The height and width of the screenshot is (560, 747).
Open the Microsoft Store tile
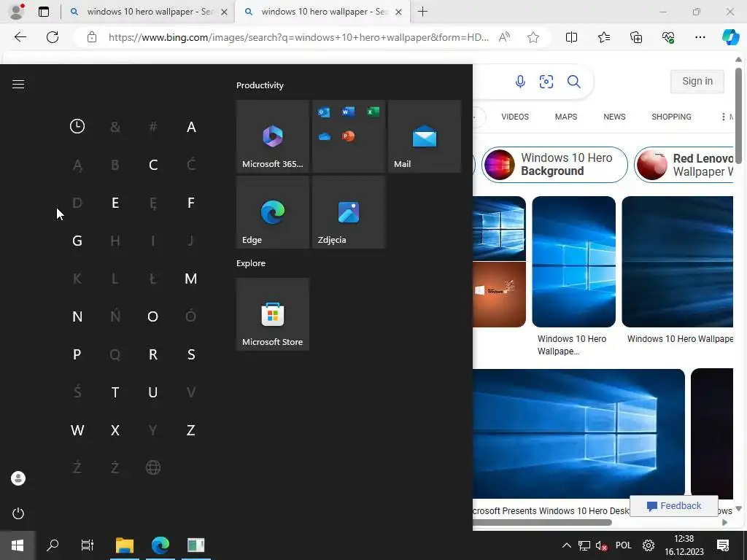click(x=273, y=314)
